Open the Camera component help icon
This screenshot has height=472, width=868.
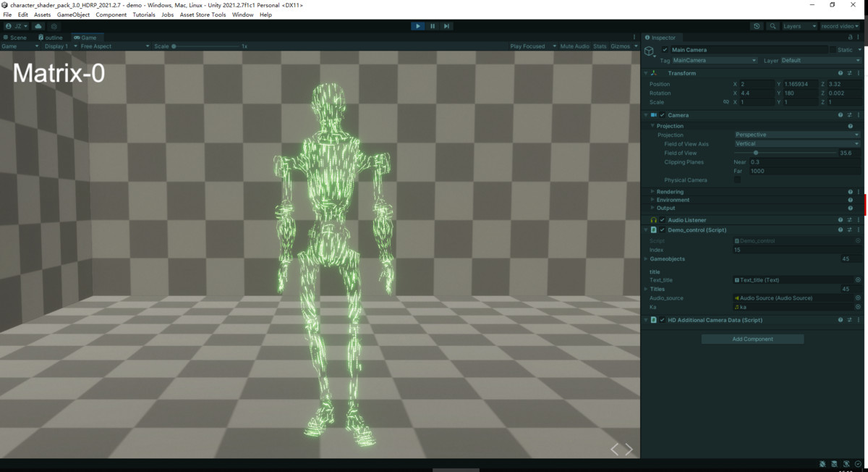[x=839, y=114]
